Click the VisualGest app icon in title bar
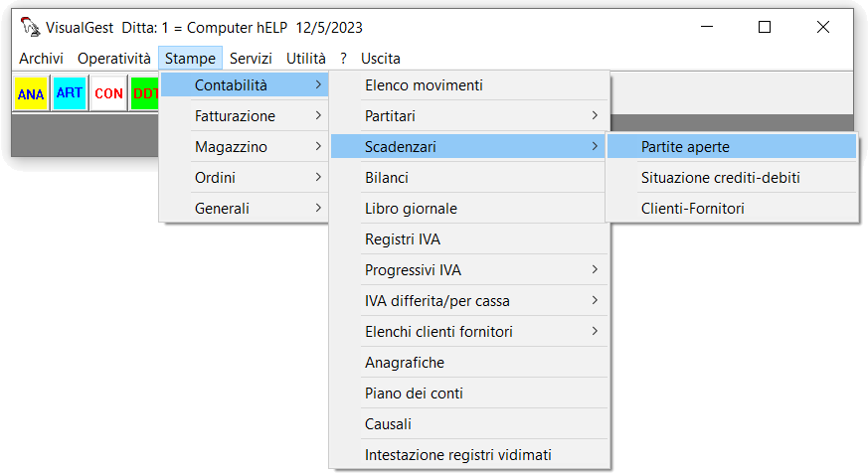868x473 pixels. [30, 27]
